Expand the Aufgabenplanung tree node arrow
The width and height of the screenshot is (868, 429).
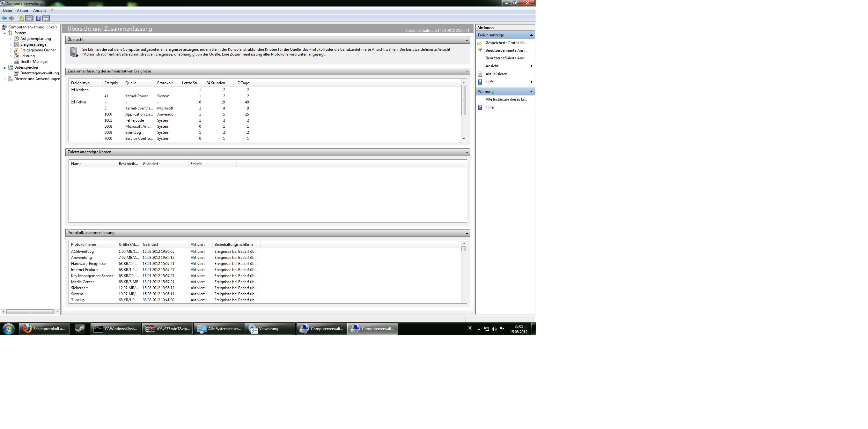tap(11, 39)
